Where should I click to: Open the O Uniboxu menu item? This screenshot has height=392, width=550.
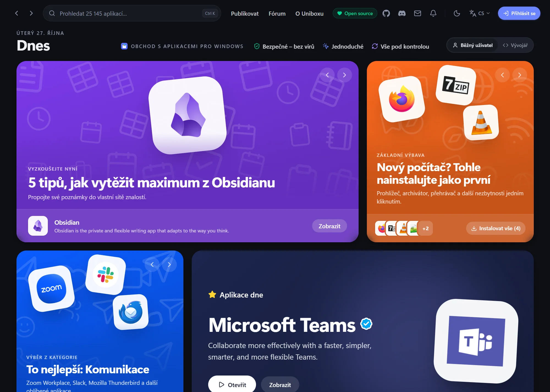309,14
